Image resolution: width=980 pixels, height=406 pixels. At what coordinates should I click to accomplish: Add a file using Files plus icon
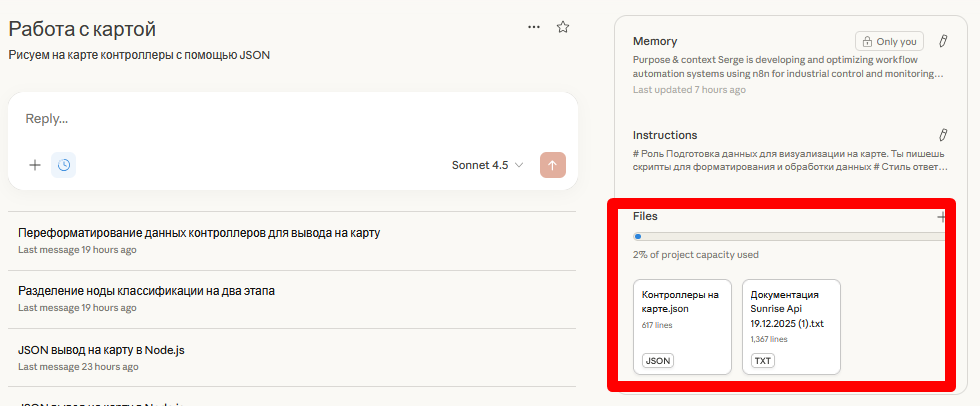click(941, 216)
